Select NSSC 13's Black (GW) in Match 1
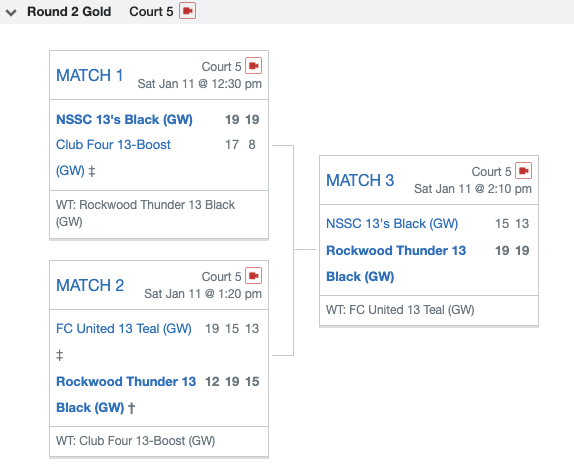 coord(124,120)
